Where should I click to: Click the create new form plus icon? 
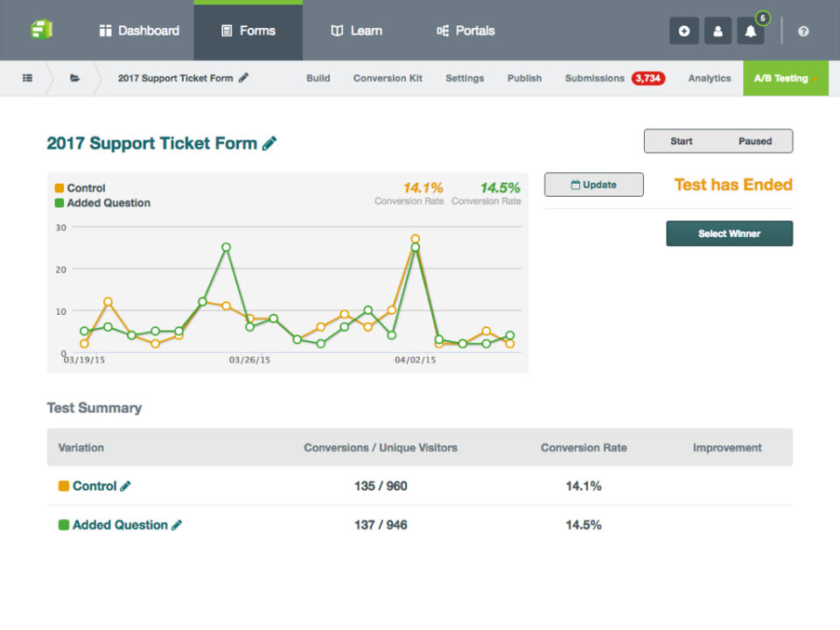tap(684, 31)
